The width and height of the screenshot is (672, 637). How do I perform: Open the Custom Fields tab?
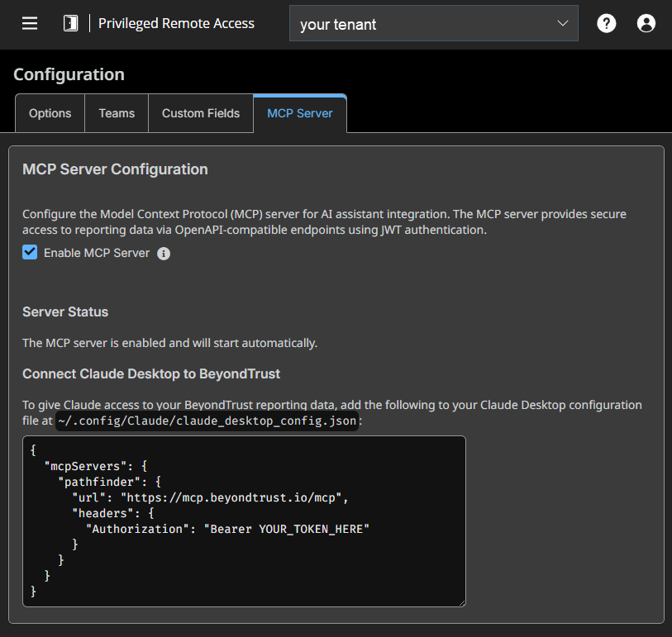[201, 113]
